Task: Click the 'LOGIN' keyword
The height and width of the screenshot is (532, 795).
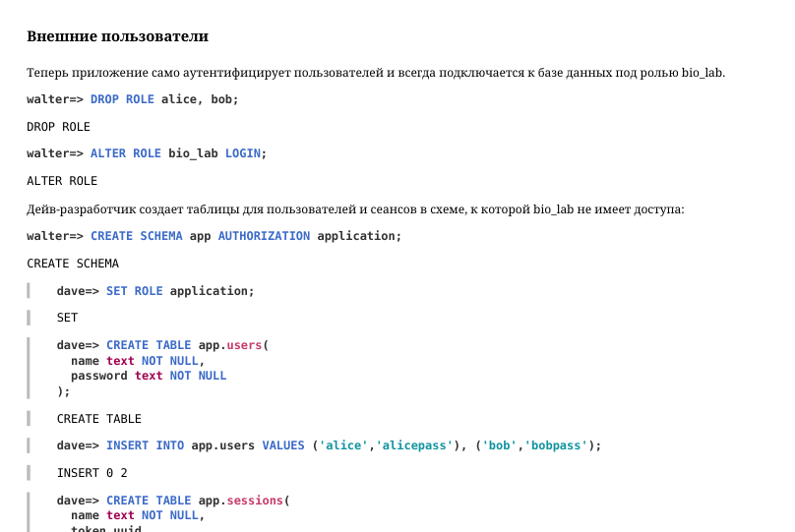Action: tap(242, 153)
